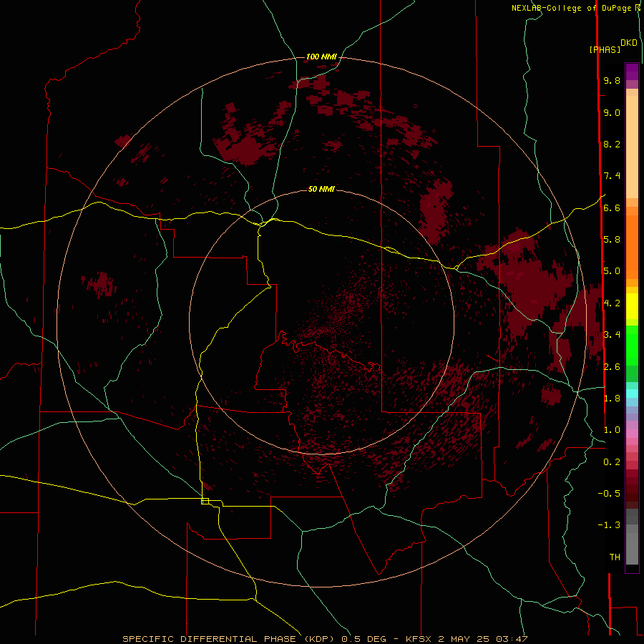Viewport: 644px width, 644px height.
Task: Click the gray band at the bottom of the color scale
Action: [632, 545]
